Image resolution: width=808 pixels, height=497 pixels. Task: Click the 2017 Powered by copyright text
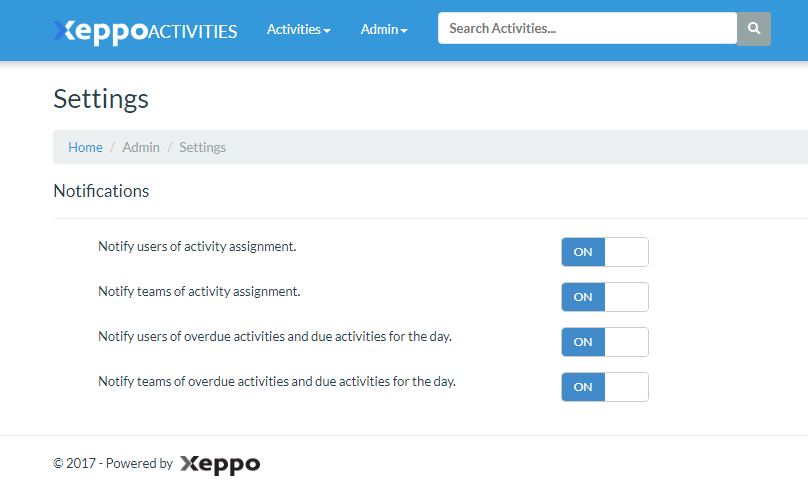coord(113,463)
